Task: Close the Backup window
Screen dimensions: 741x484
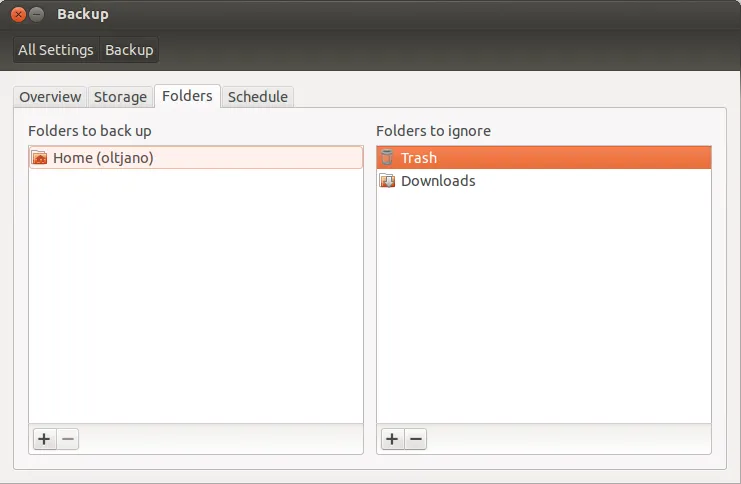Action: 18,15
